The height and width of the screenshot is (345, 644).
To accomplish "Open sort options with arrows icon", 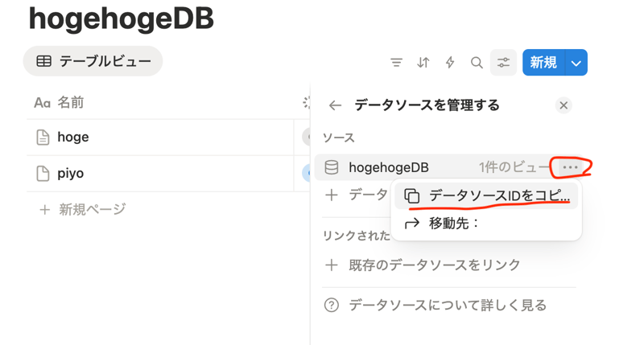I will 423,63.
